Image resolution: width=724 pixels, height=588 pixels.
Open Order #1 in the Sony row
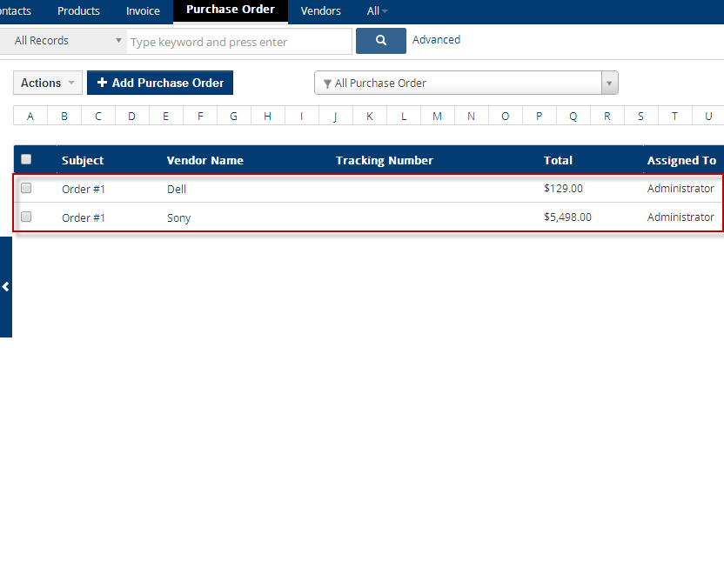(84, 217)
